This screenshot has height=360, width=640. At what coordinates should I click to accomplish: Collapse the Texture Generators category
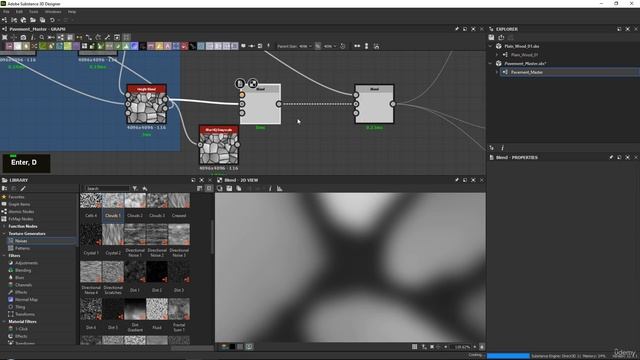tap(4, 234)
